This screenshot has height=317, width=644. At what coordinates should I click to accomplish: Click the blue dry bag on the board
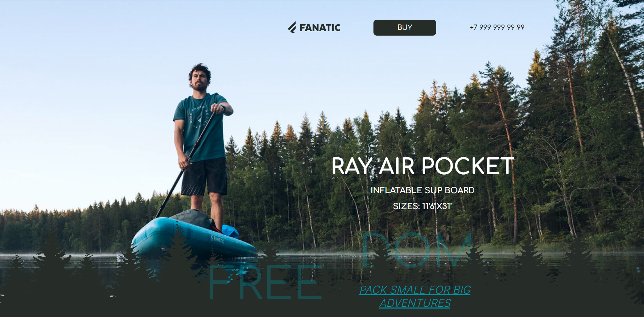pos(231,232)
